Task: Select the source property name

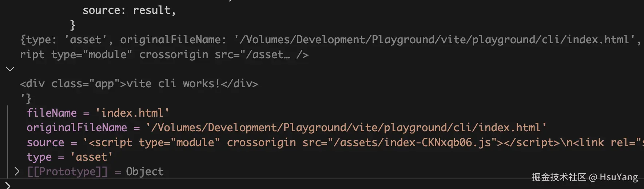Action: 45,142
